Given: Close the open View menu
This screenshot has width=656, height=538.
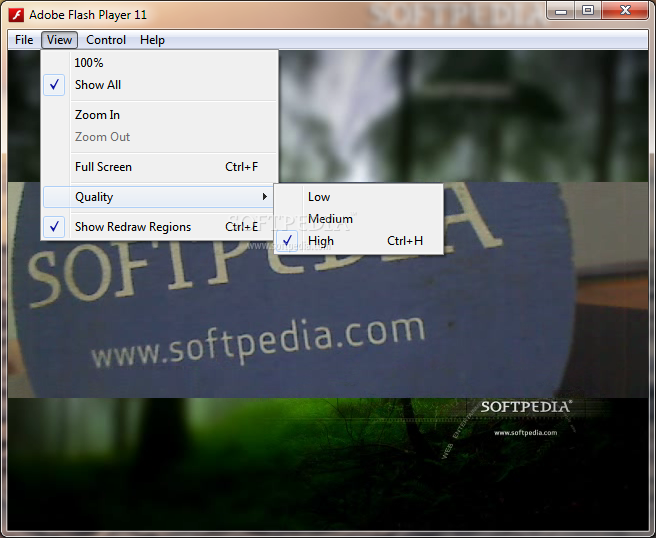Looking at the screenshot, I should coord(59,40).
